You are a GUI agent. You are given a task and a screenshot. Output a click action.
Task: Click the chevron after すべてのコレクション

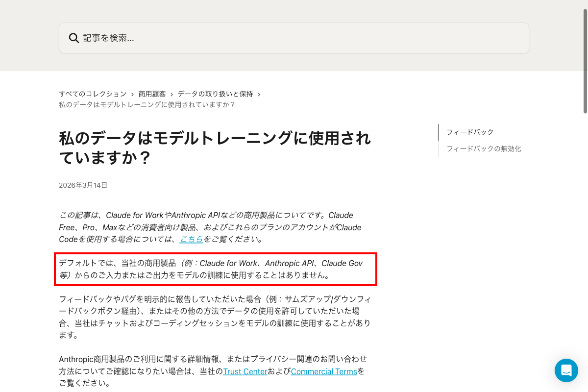[132, 94]
